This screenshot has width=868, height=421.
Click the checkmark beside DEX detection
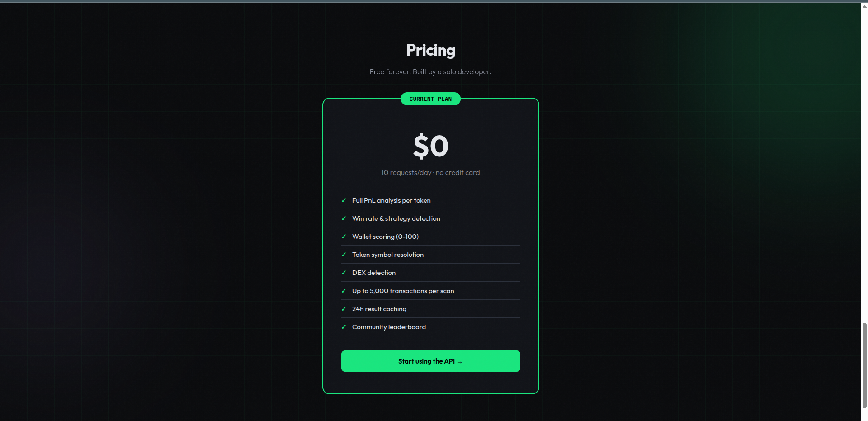(344, 273)
